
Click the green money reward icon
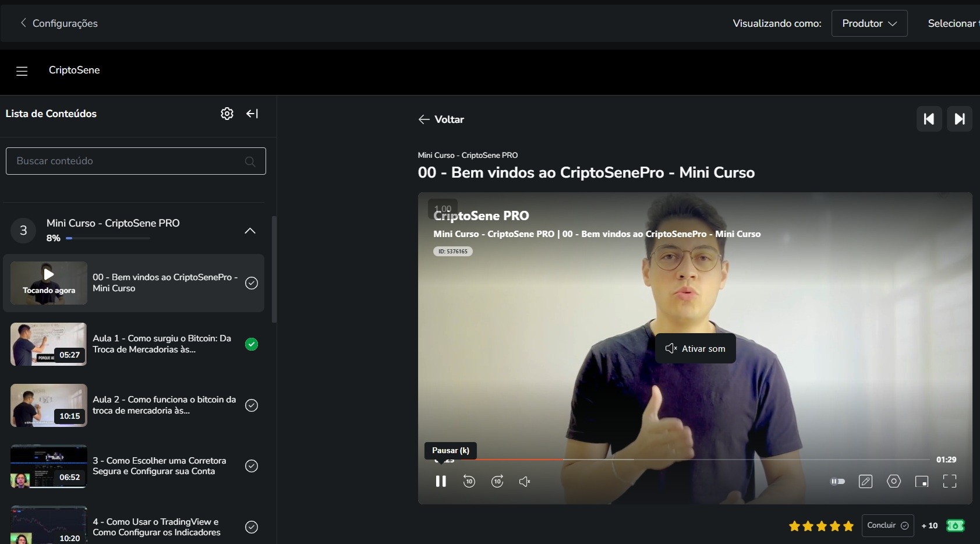click(955, 525)
